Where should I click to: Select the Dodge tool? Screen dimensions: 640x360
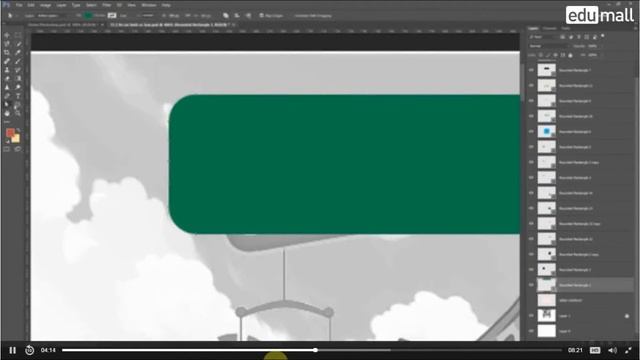(18, 87)
